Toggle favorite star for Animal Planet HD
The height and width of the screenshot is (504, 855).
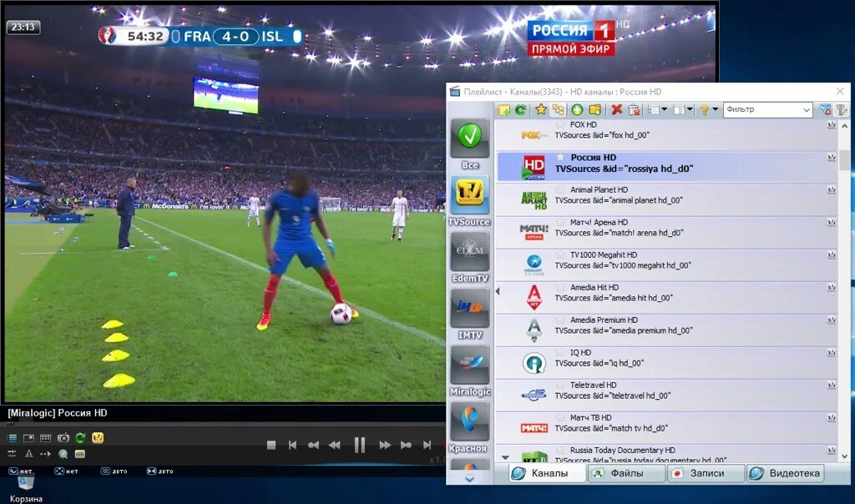560,189
